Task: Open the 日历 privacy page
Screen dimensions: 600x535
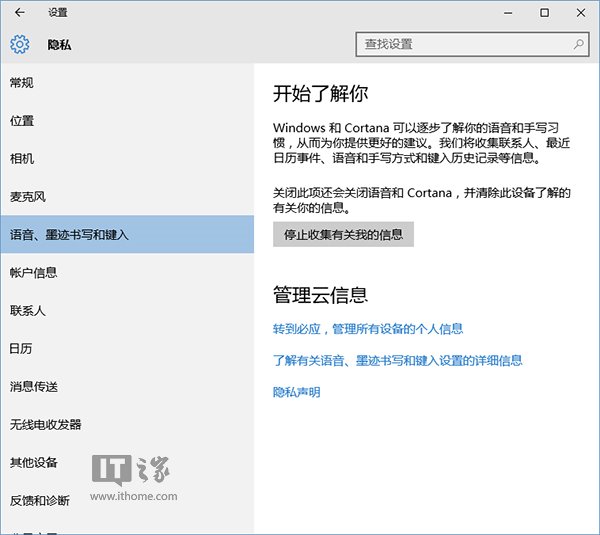Action: (22, 349)
